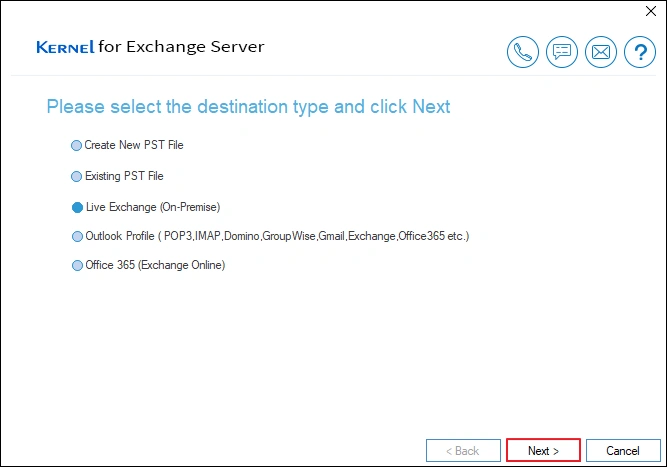Open help via the question mark icon
This screenshot has height=467, width=667.
[640, 52]
